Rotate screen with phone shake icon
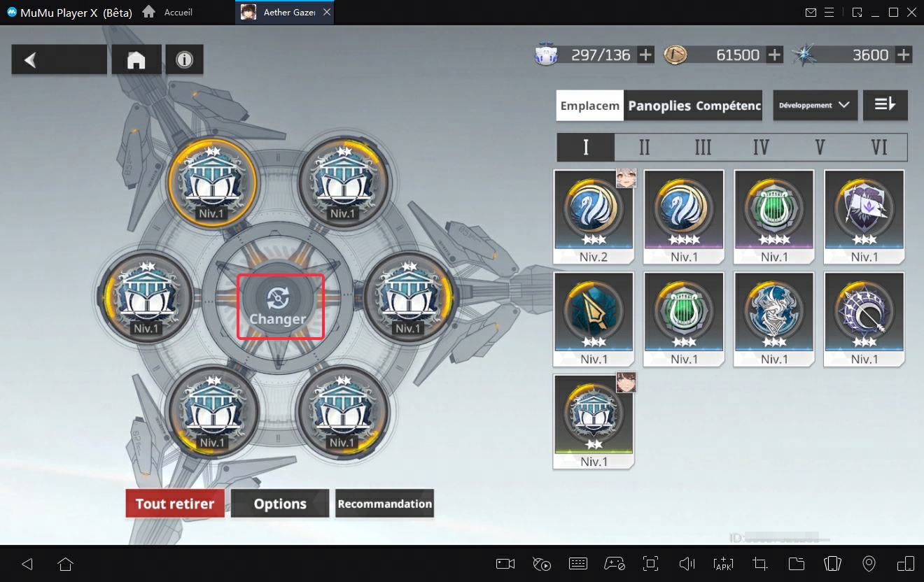The height and width of the screenshot is (582, 924). pos(832,564)
